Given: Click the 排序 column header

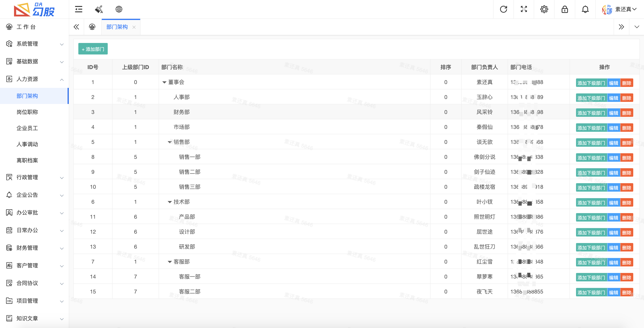Looking at the screenshot, I should [445, 67].
